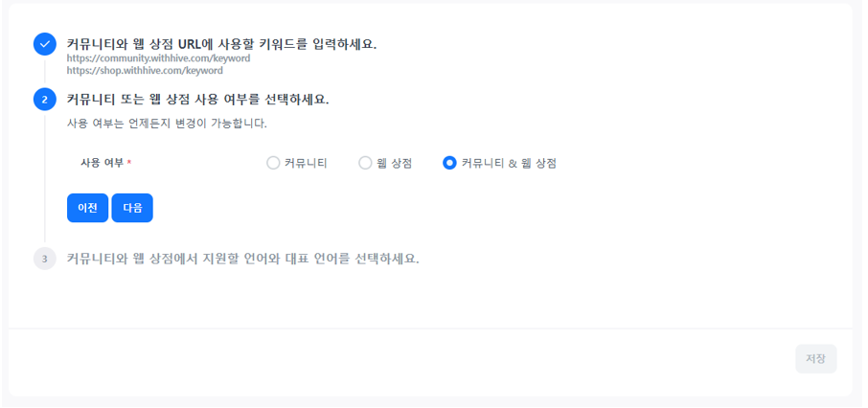The height and width of the screenshot is (408, 868).
Task: Click the 웹 상점 option label text
Action: point(394,163)
